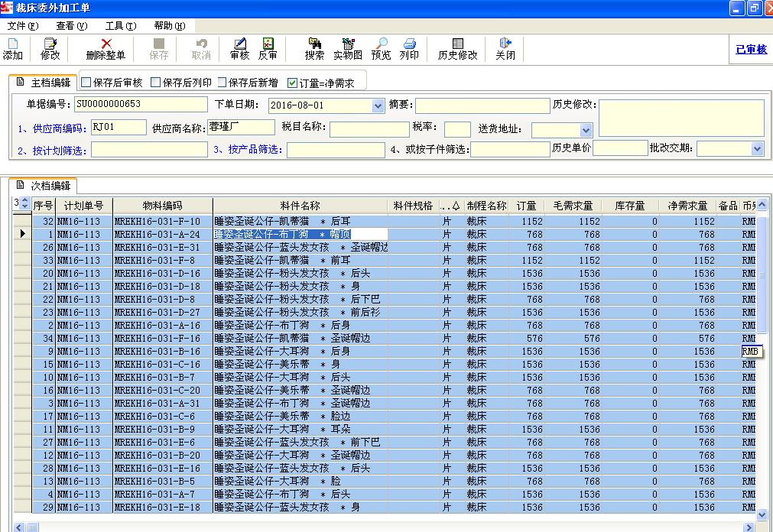Select the row with code MREKH16-031-D-27
The image size is (773, 532).
point(393,312)
